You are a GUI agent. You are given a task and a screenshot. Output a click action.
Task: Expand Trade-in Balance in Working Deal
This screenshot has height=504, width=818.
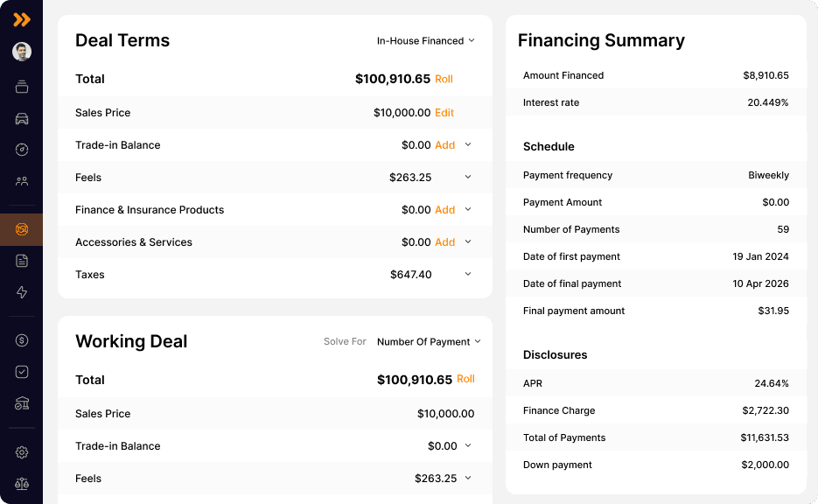[468, 446]
